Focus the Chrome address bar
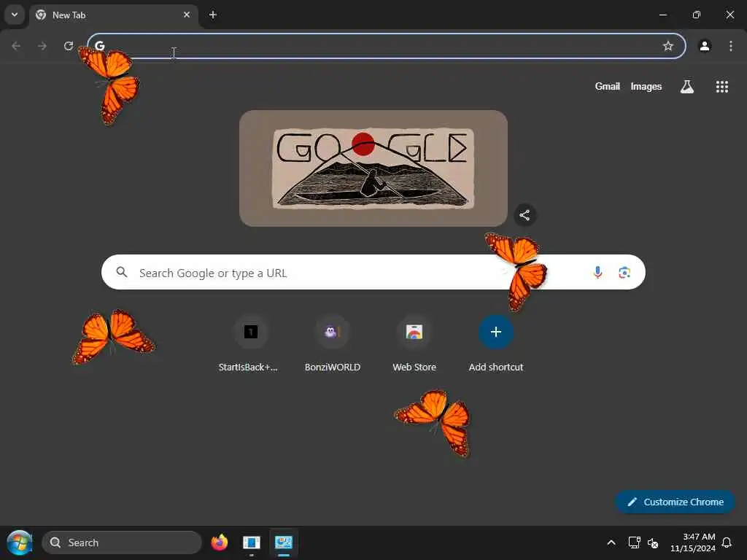This screenshot has width=747, height=560. [387, 46]
